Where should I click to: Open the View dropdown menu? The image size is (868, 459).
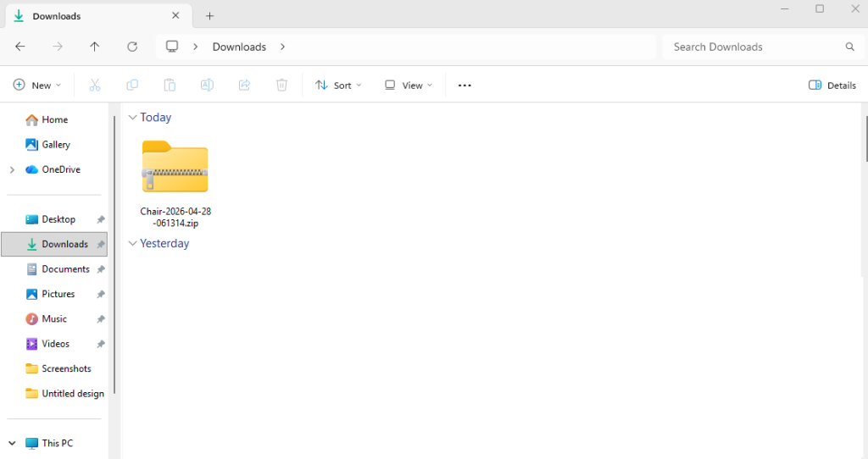(x=409, y=86)
